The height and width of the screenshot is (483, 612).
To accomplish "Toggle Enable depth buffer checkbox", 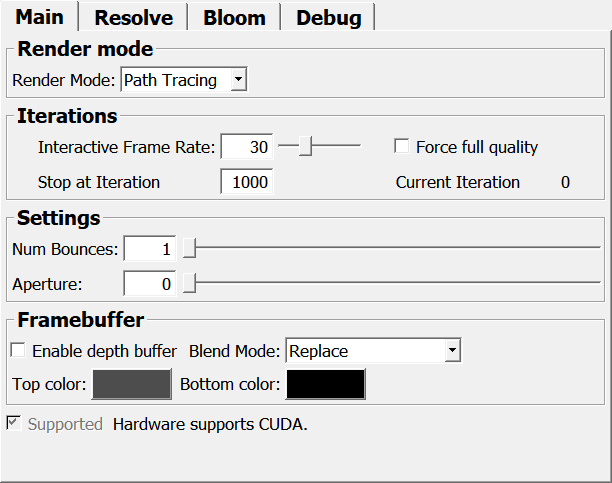I will (x=18, y=351).
